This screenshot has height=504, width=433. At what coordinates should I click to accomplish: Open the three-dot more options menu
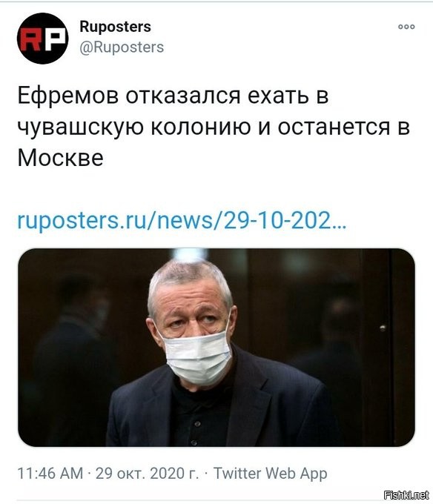[x=406, y=27]
